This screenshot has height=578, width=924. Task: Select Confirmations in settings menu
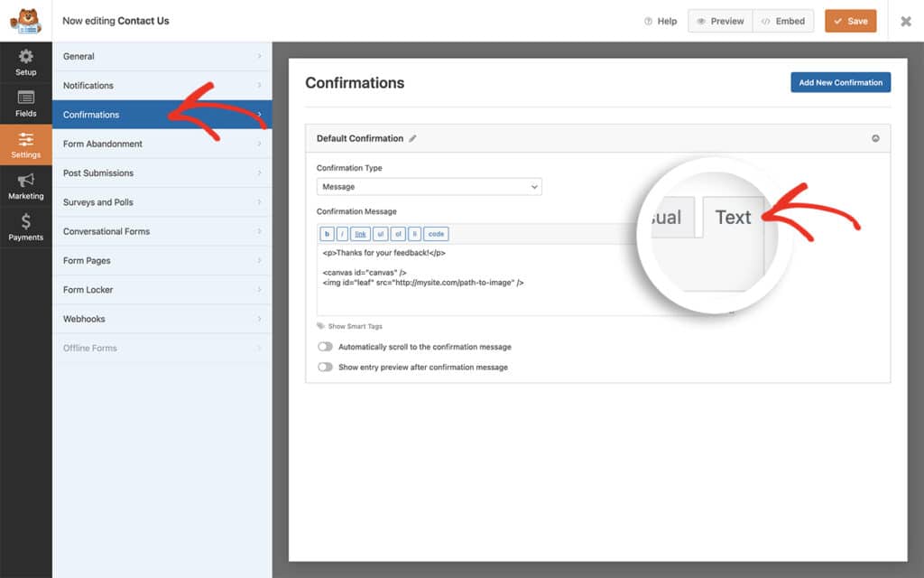(x=162, y=115)
